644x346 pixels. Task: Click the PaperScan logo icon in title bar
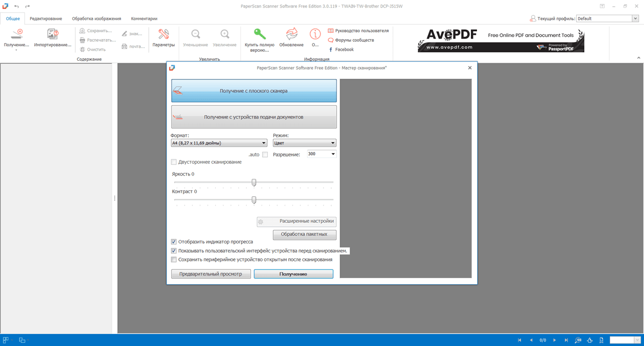[5, 6]
